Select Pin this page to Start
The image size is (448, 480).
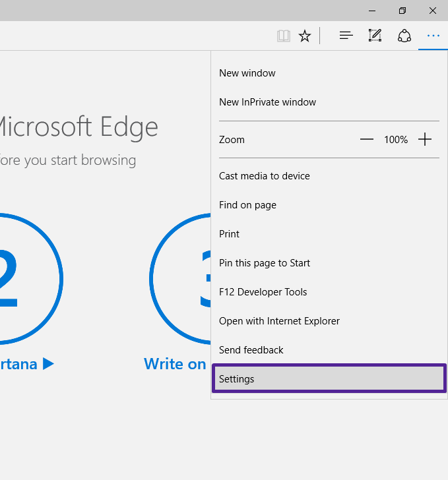(x=329, y=263)
